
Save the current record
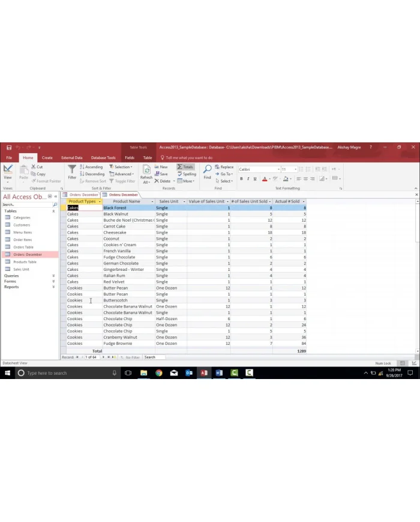(161, 174)
